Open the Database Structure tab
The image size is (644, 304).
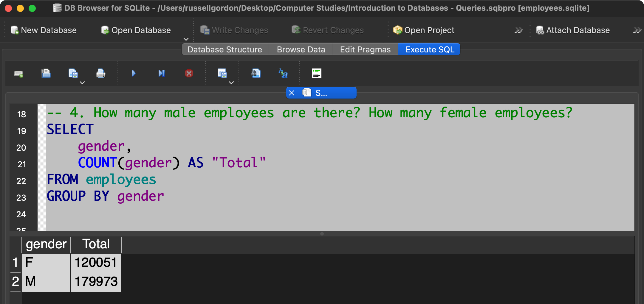[225, 49]
